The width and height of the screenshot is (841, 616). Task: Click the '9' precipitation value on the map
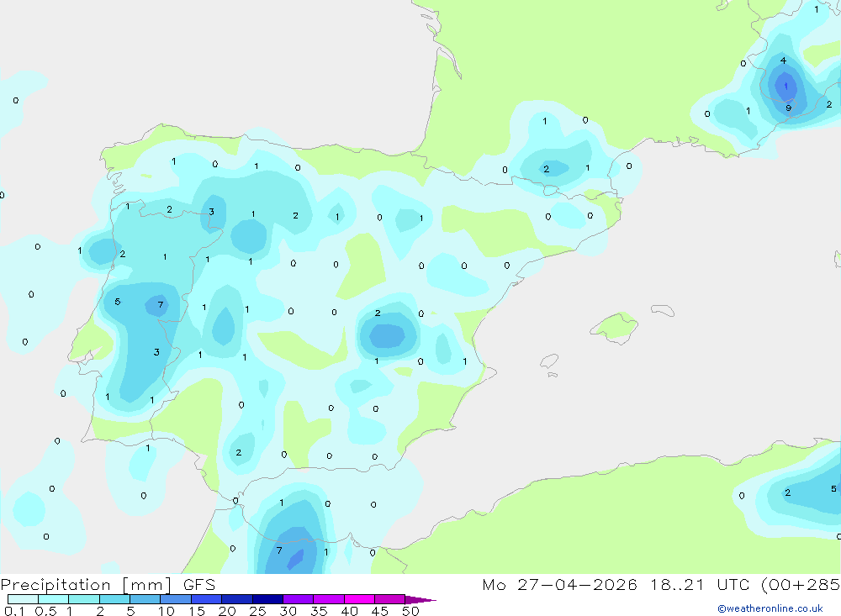point(789,108)
